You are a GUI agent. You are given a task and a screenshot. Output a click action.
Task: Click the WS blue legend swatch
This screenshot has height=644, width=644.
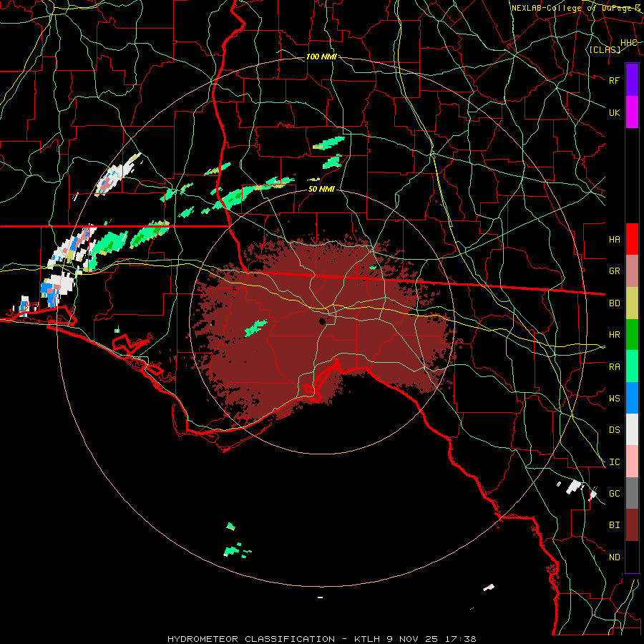tap(632, 398)
